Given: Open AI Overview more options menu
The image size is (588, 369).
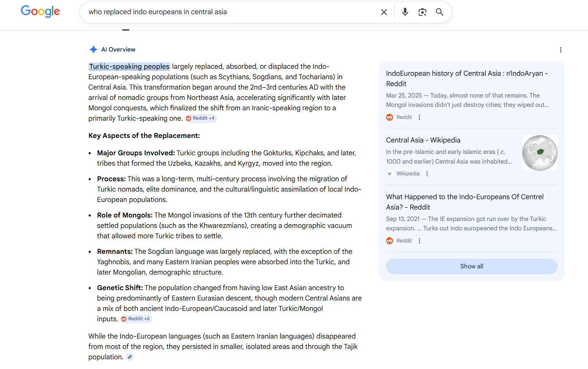Looking at the screenshot, I should tap(560, 50).
